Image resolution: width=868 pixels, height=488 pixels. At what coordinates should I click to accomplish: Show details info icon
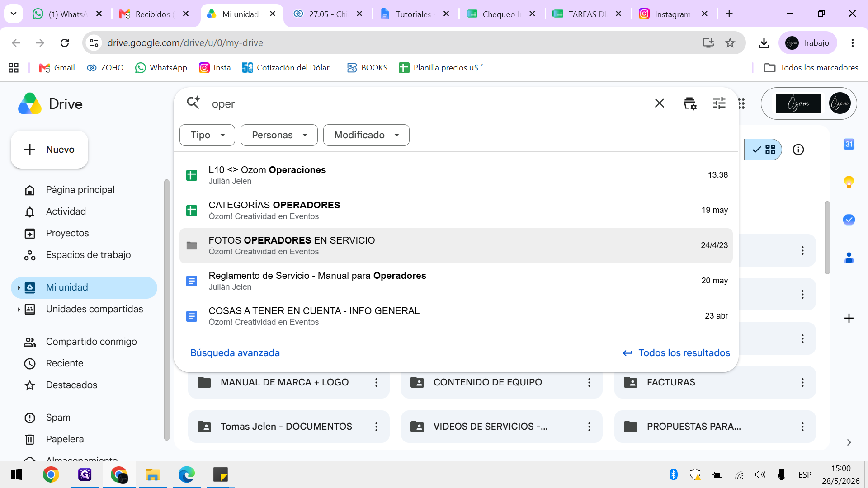click(798, 150)
